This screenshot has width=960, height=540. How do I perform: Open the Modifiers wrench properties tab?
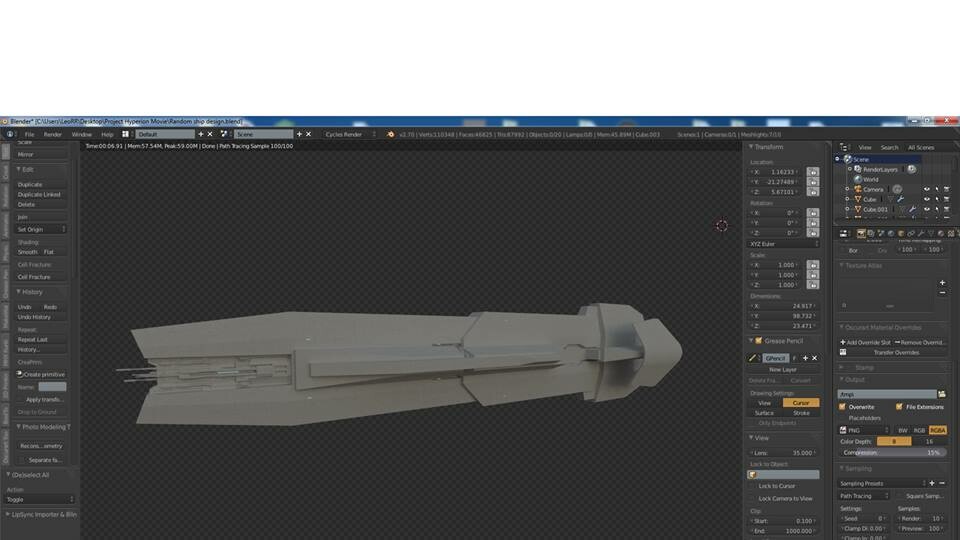click(x=921, y=233)
